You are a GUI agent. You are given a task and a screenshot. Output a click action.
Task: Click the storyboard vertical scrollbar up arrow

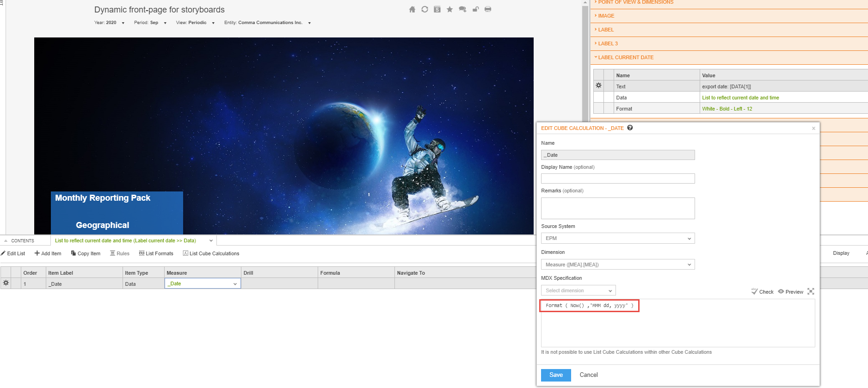click(585, 3)
